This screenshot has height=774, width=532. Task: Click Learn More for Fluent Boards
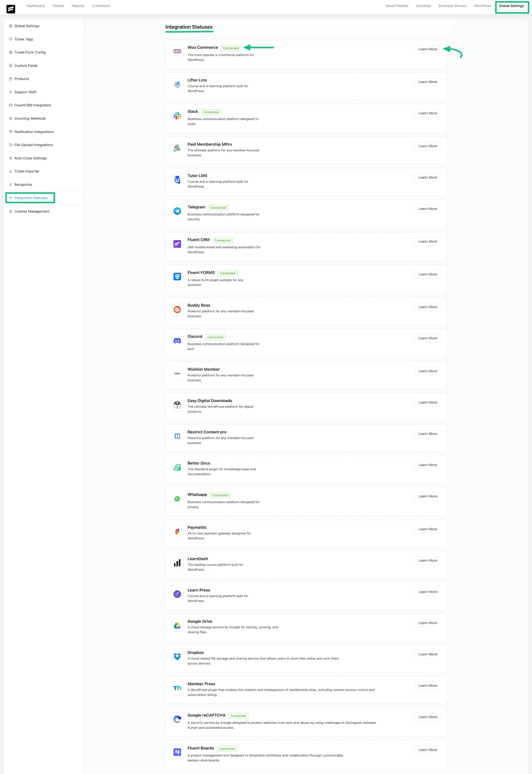[428, 750]
